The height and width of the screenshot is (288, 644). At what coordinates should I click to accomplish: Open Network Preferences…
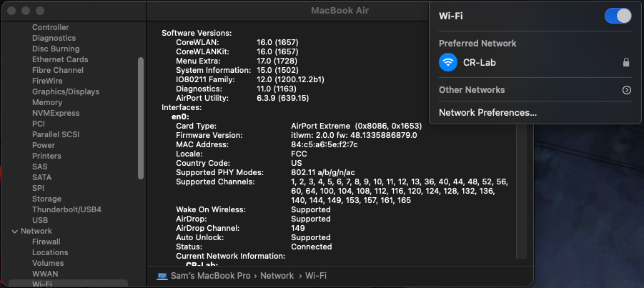487,113
